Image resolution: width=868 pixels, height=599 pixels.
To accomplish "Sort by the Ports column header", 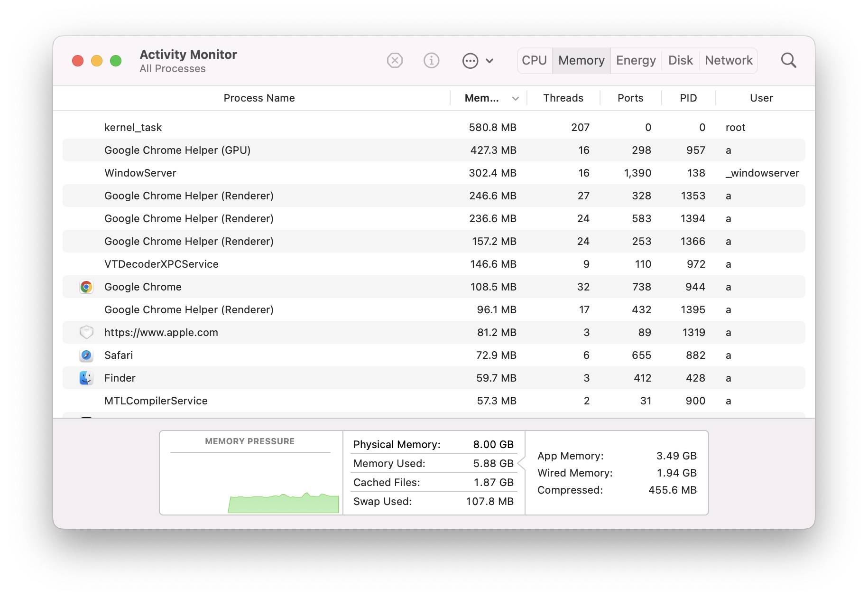I will tap(630, 98).
